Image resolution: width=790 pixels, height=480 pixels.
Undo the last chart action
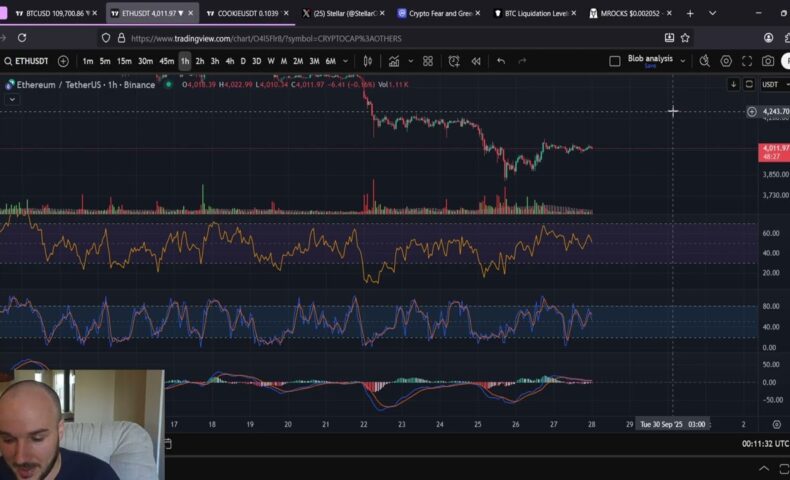tap(501, 61)
